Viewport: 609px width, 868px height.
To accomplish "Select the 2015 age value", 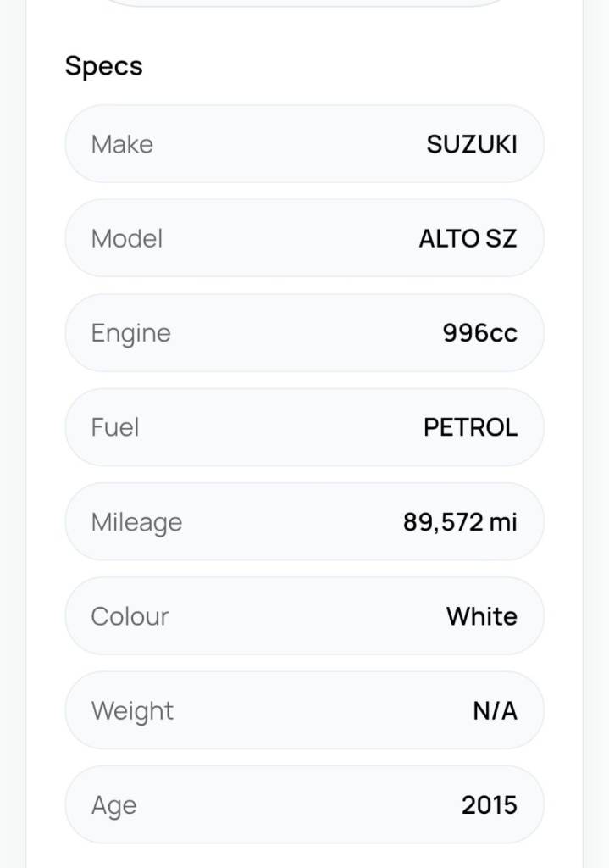I will (x=489, y=805).
